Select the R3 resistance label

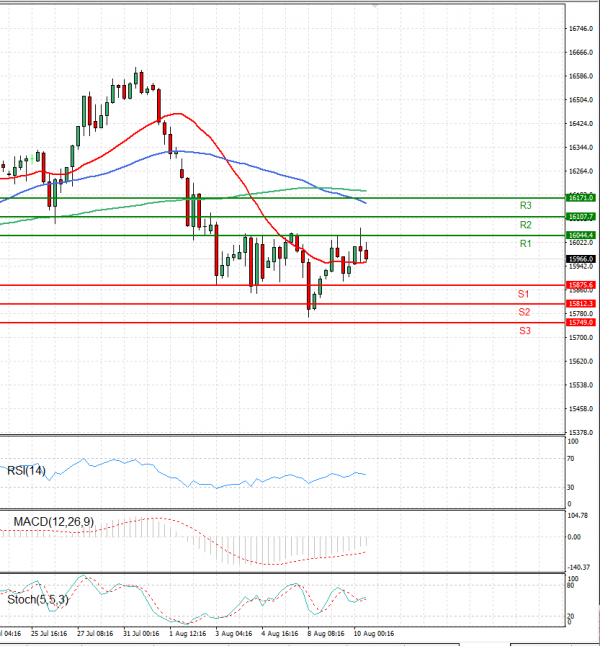(x=525, y=206)
